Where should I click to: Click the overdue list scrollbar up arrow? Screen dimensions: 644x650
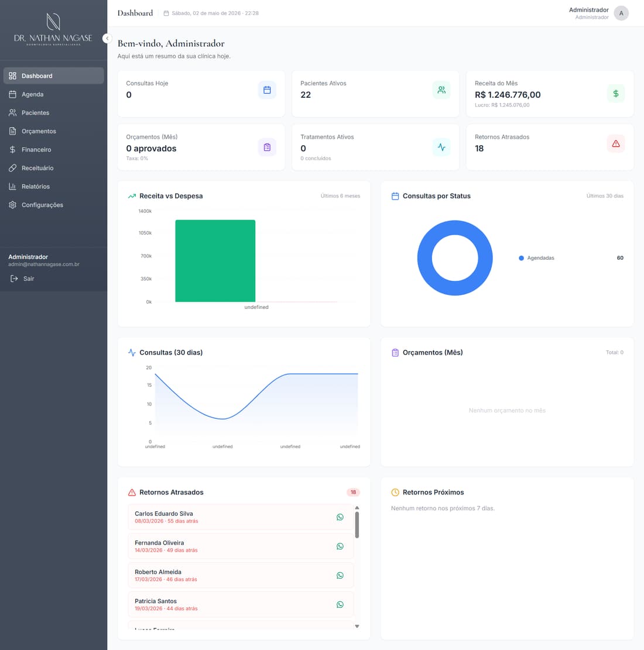click(x=357, y=508)
